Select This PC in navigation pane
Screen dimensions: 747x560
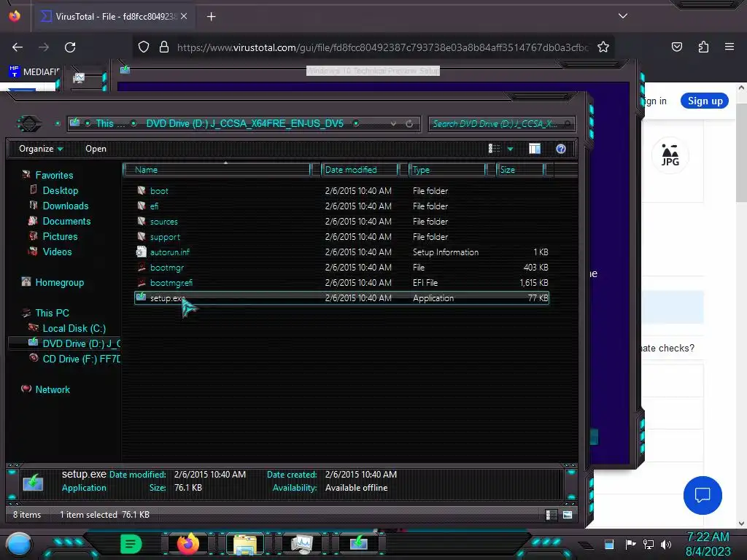pyautogui.click(x=52, y=313)
